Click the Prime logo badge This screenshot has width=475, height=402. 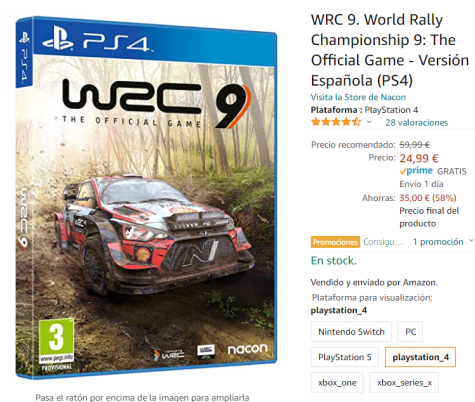[x=416, y=171]
